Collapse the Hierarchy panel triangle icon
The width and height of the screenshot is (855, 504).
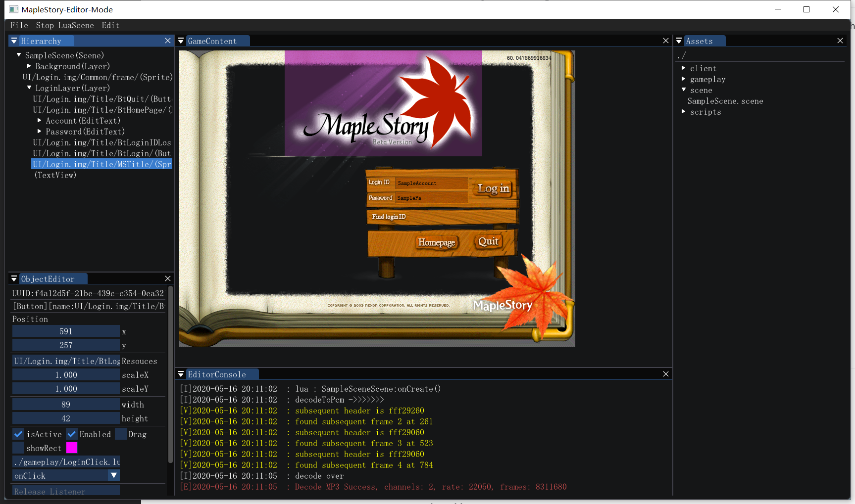14,41
